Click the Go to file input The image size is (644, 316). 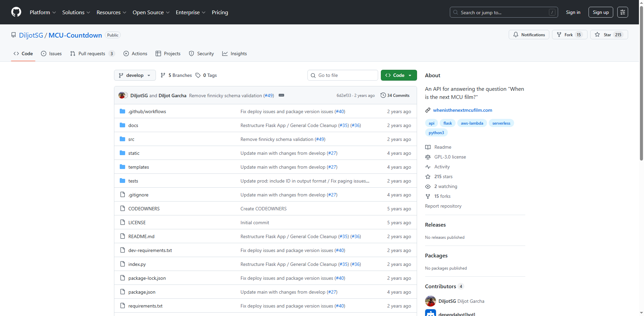(x=343, y=75)
